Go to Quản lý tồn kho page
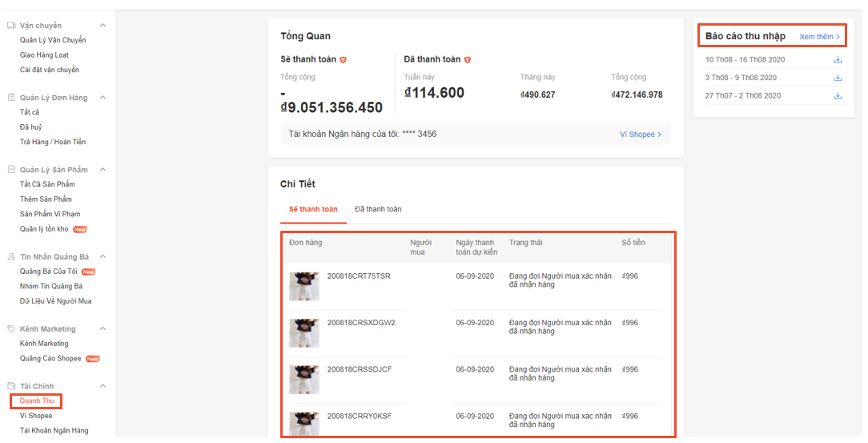This screenshot has width=868, height=443. 45,229
